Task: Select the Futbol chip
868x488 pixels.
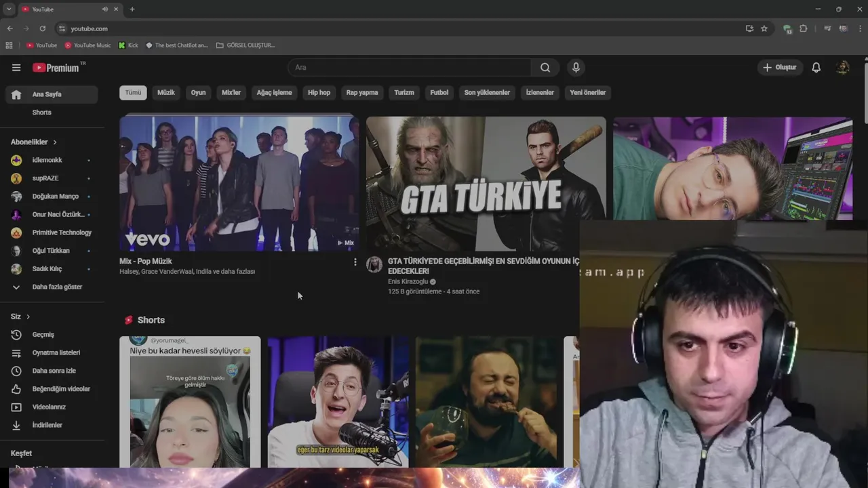Action: (439, 92)
